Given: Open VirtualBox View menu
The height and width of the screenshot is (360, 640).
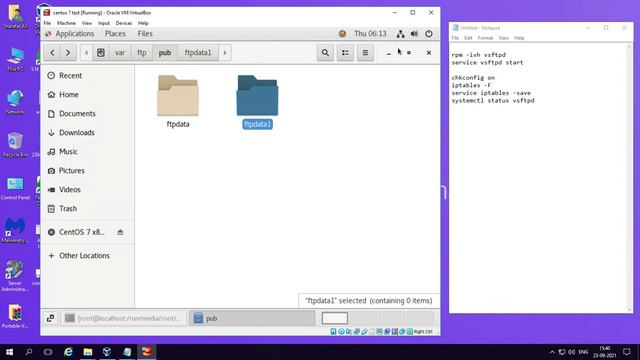Looking at the screenshot, I should click(x=87, y=23).
